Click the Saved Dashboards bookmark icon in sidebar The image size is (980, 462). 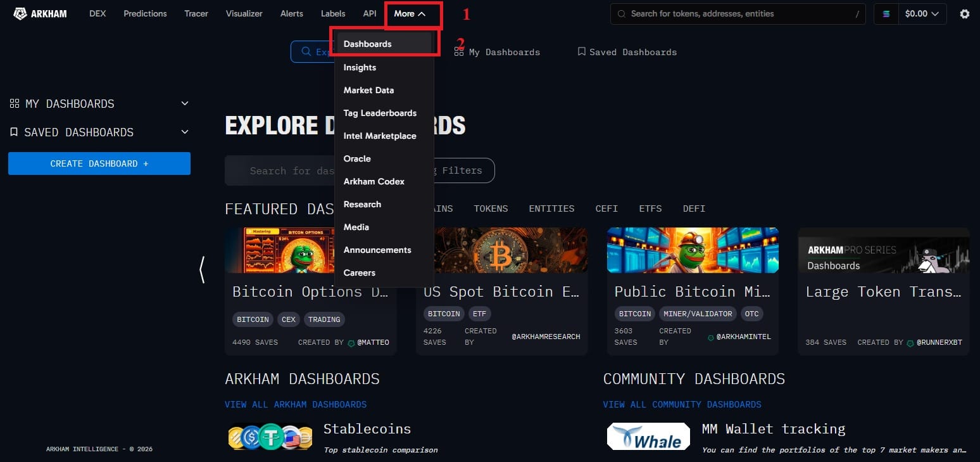pos(14,132)
